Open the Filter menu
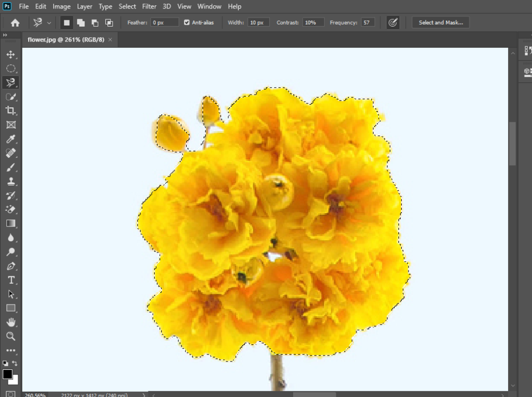The image size is (532, 397). coord(149,6)
